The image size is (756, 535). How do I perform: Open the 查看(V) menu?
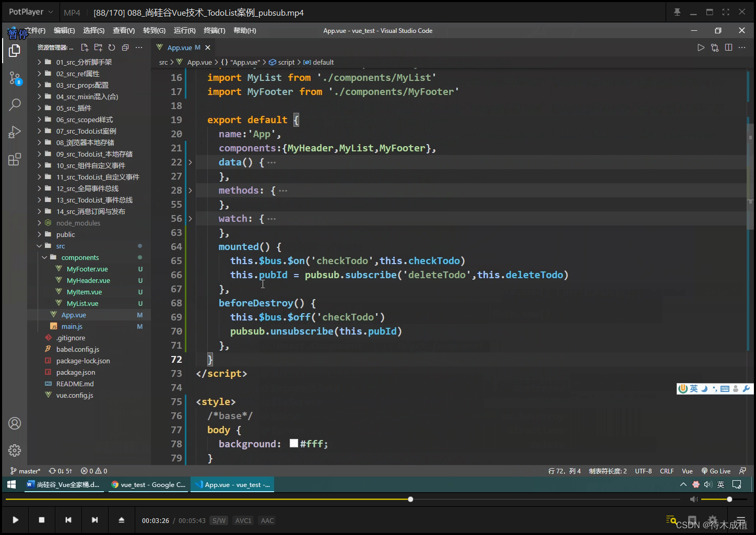124,31
